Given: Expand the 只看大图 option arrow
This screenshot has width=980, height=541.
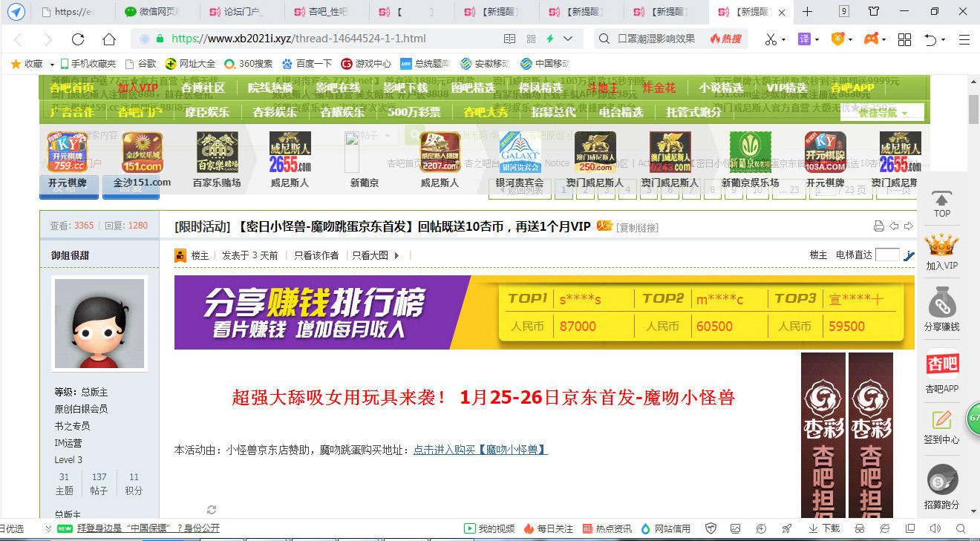Looking at the screenshot, I should click(x=396, y=255).
